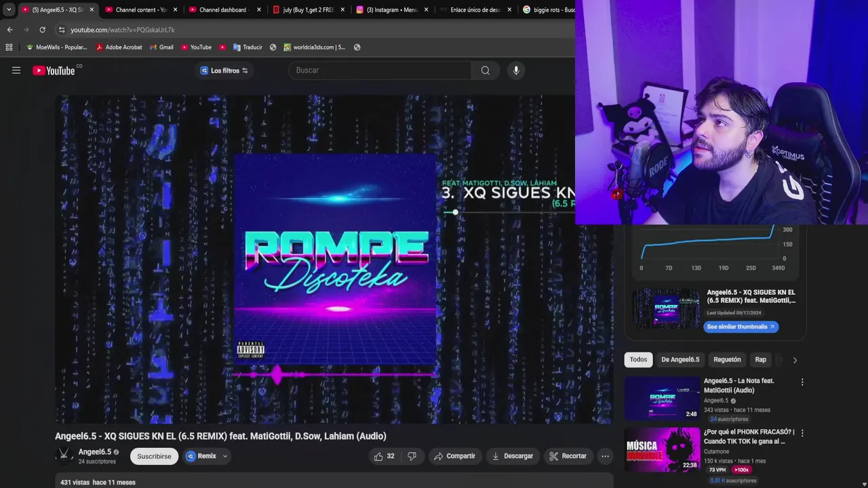Open the unlabeled red YouTube bookmark icon
Viewport: 868px width, 488px height.
tap(222, 47)
